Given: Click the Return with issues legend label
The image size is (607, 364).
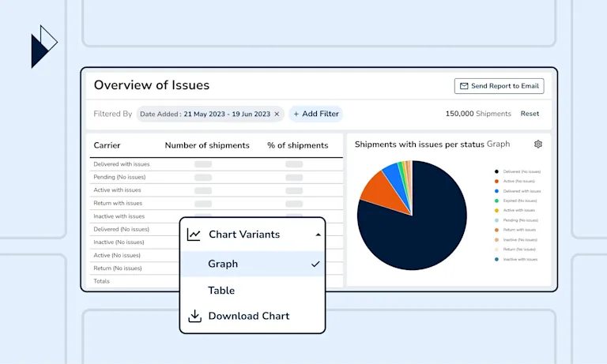Looking at the screenshot, I should 519,230.
